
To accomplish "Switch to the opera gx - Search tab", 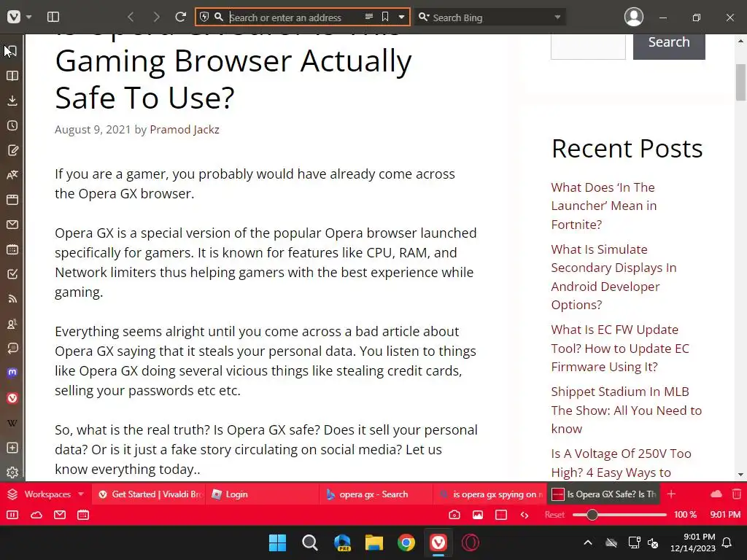I will (376, 494).
